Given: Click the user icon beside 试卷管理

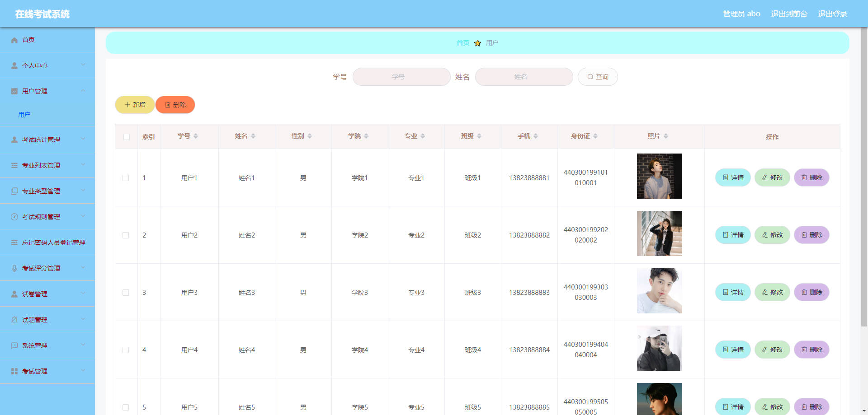Looking at the screenshot, I should coord(14,294).
